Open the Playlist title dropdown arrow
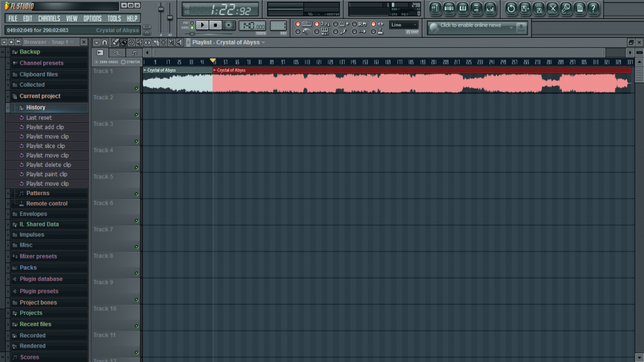 pos(264,42)
